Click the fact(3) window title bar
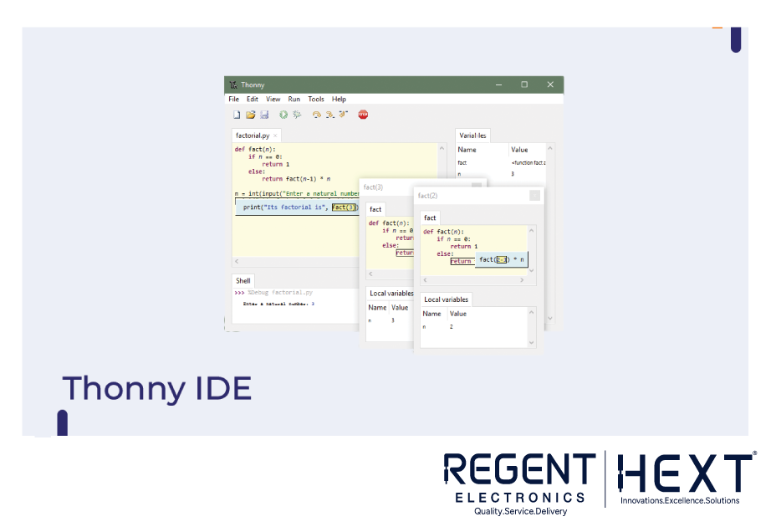Screen dimensions: 771x532 point(423,187)
